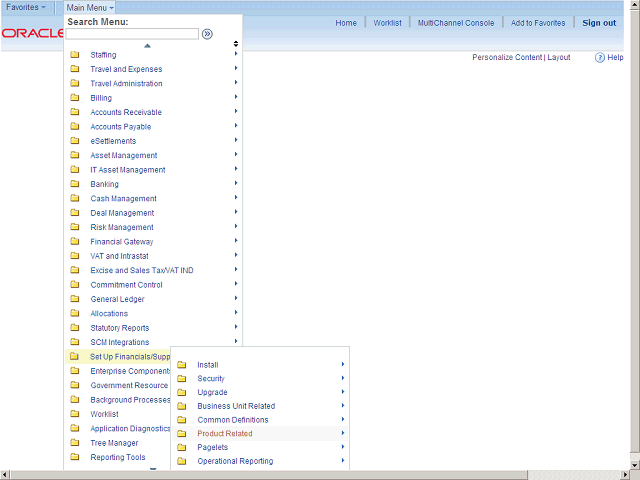Open the Favorites dropdown
640x480 pixels.
26,7
